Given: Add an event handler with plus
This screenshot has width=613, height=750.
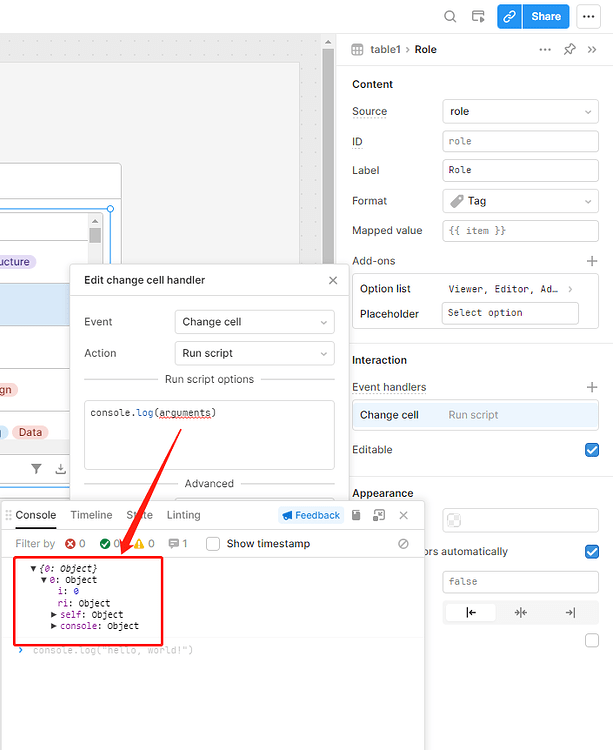Looking at the screenshot, I should (592, 387).
